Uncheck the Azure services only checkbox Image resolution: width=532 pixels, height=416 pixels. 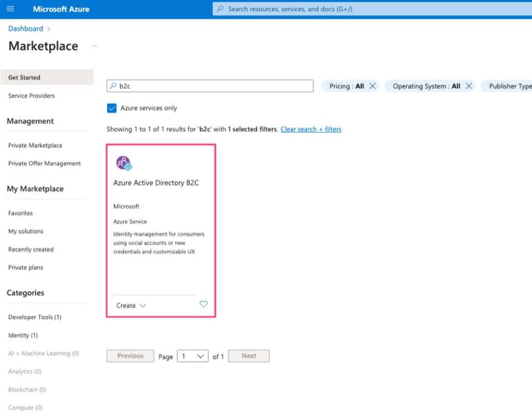pos(111,108)
